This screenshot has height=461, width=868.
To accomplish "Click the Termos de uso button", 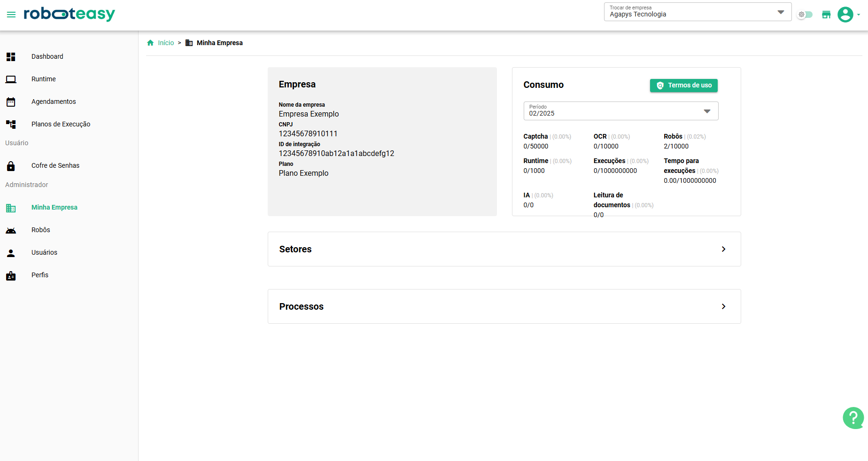I will pyautogui.click(x=683, y=86).
